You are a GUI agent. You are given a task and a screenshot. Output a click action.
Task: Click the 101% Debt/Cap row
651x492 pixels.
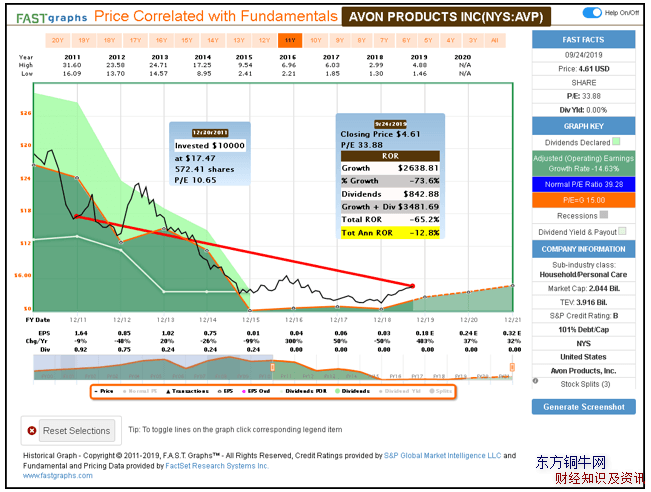583,329
